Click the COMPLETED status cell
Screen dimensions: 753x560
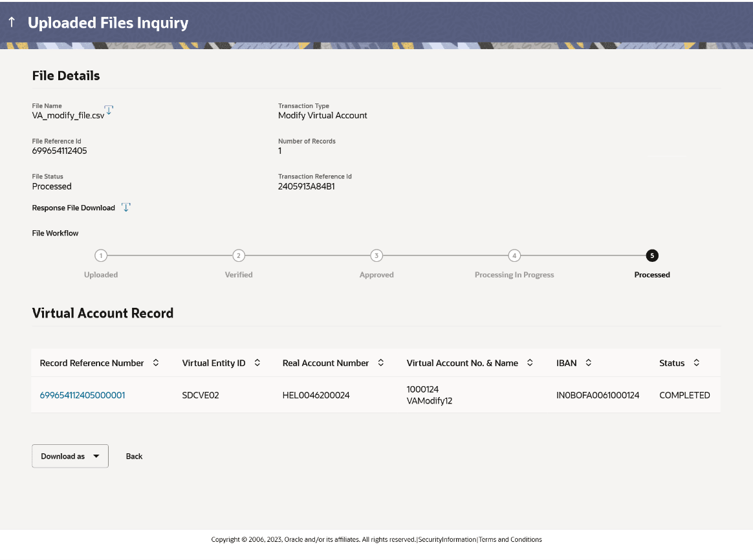(684, 394)
